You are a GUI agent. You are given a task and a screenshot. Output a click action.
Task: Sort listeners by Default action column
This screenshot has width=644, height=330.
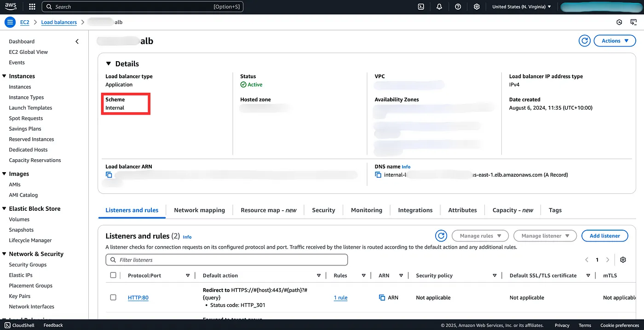(x=319, y=276)
